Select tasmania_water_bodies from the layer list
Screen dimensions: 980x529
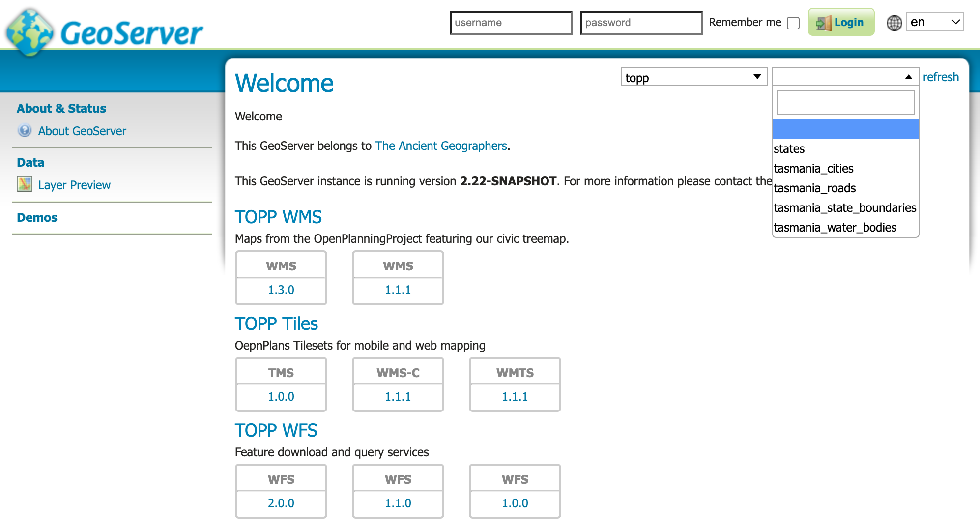[845, 227]
